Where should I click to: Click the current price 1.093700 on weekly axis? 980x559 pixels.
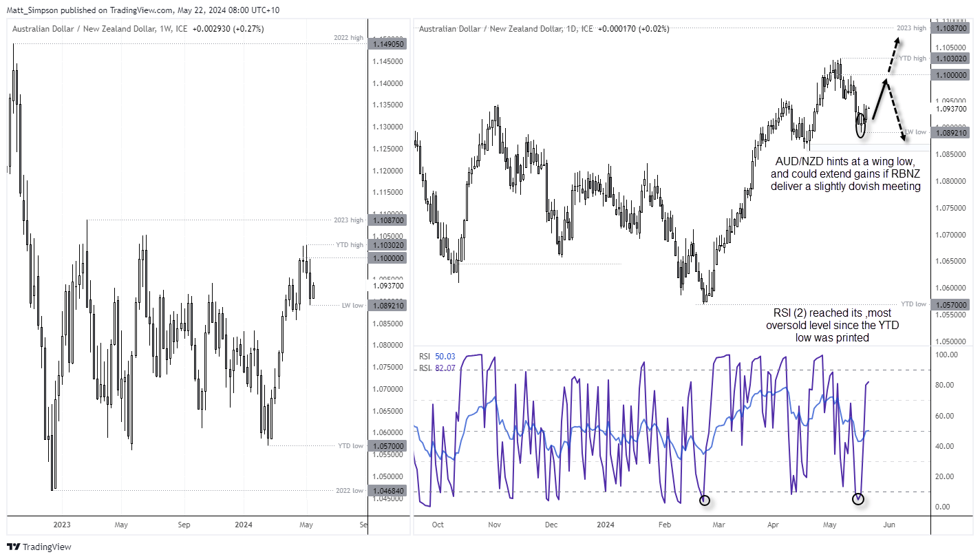[x=388, y=286]
